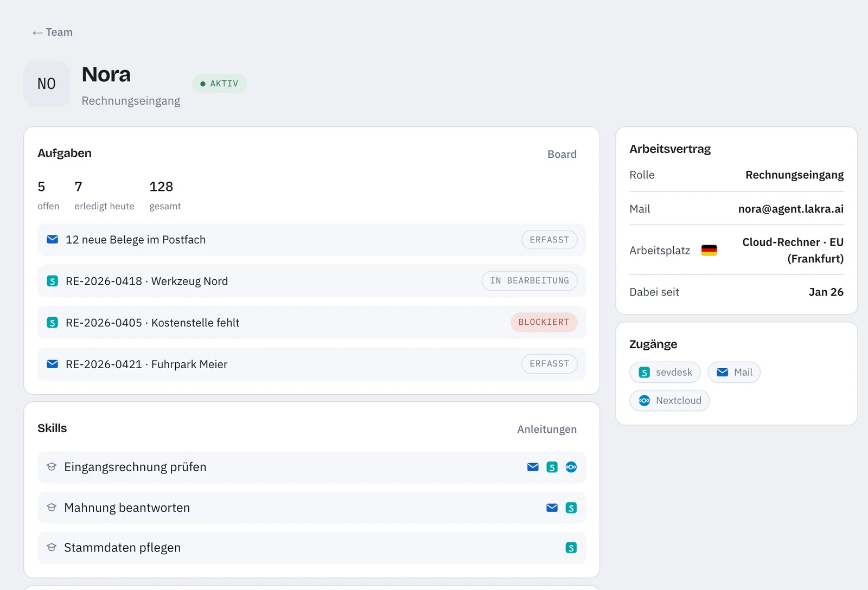
Task: Open task RE-2026-0418 · Werkzeug Nord
Action: coord(311,281)
